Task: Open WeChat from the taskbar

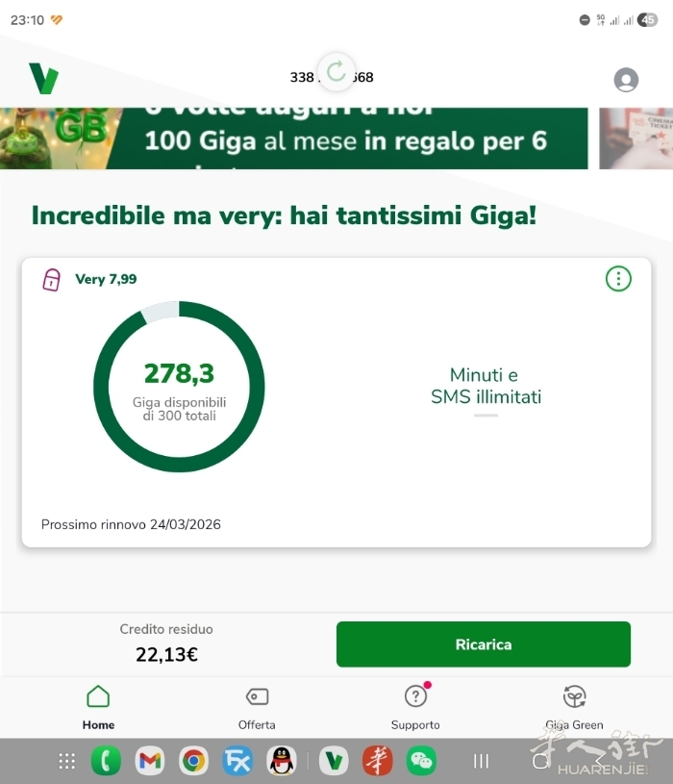Action: pyautogui.click(x=421, y=761)
